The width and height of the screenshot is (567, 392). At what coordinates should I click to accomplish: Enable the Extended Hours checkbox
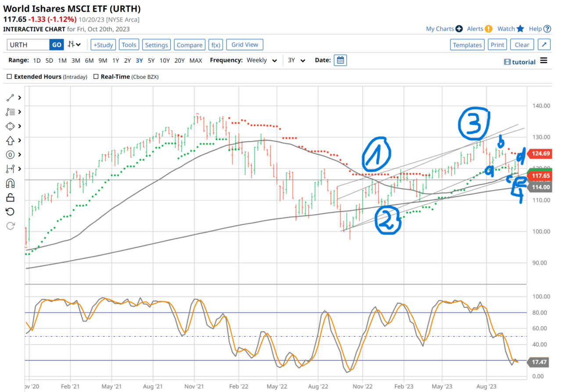10,77
